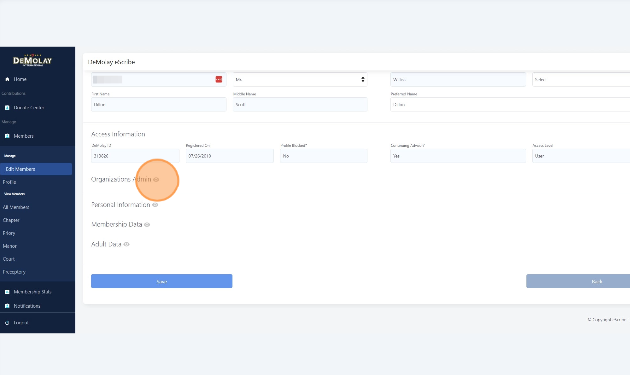Click the Copyright footer text
This screenshot has height=375, width=630.
tap(606, 320)
